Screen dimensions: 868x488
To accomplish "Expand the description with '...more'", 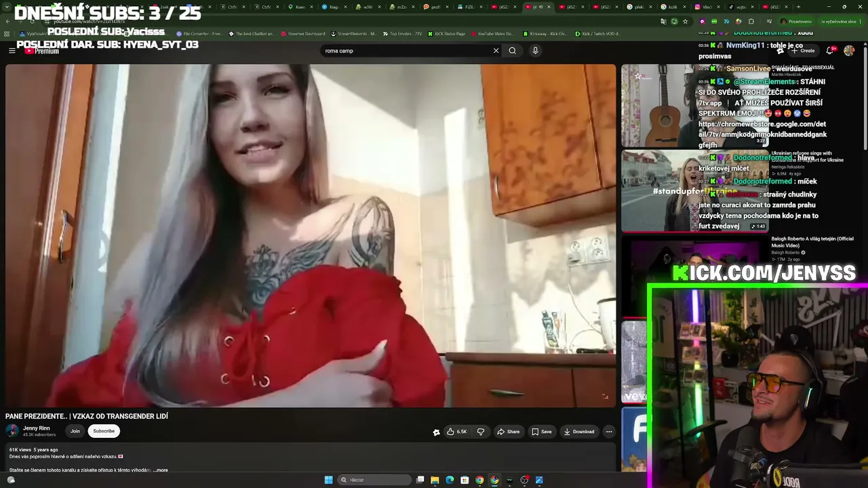I will coord(161,470).
